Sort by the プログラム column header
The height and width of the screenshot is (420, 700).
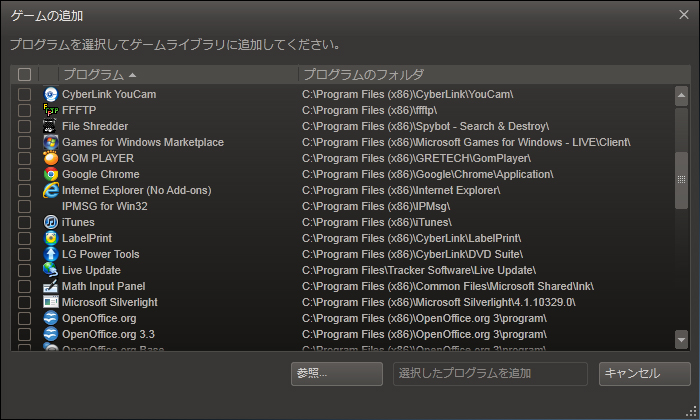pos(178,75)
